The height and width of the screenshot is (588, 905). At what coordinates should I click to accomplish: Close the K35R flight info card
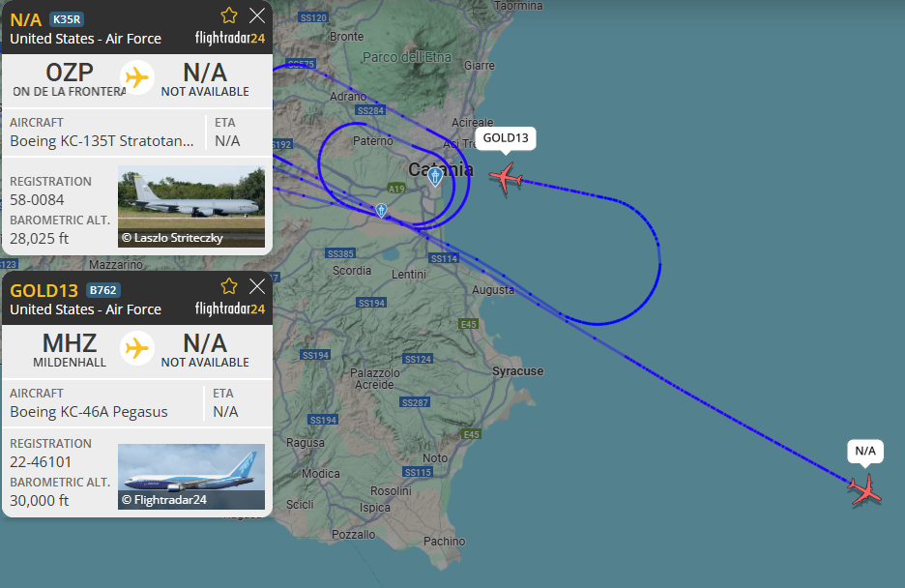(x=257, y=15)
